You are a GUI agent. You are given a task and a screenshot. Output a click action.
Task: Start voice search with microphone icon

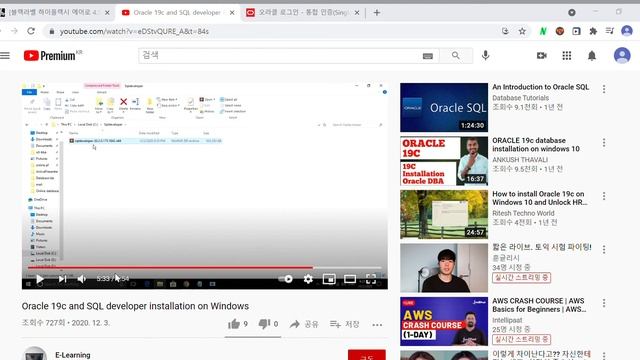(485, 56)
